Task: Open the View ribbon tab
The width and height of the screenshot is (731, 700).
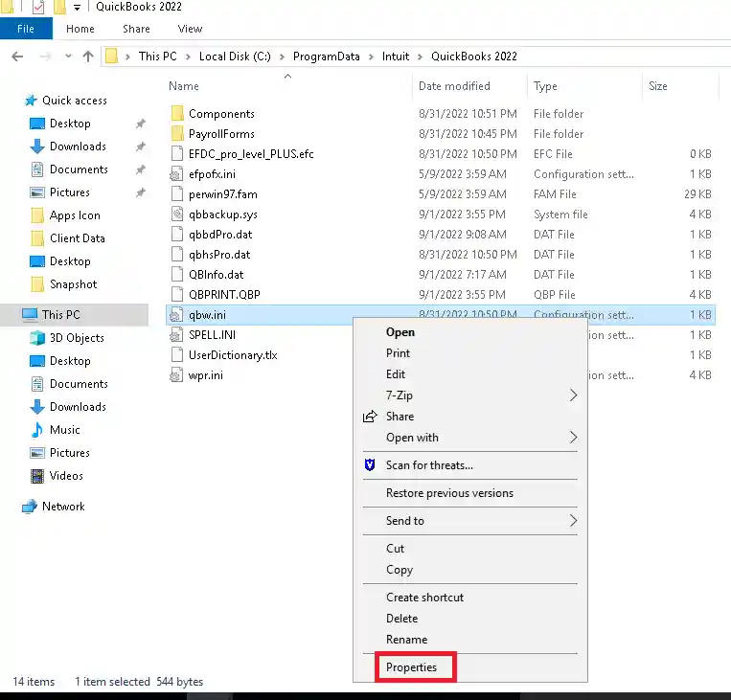Action: pos(190,29)
